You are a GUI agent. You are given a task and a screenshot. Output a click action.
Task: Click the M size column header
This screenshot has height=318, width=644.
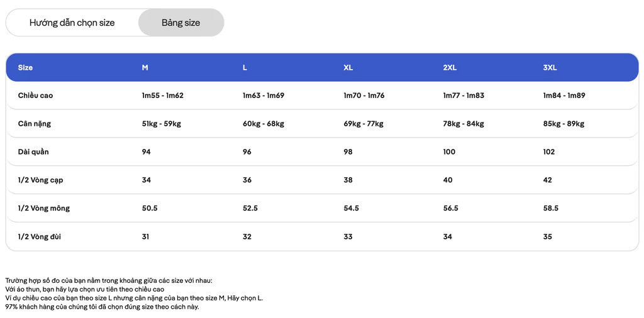tap(145, 68)
